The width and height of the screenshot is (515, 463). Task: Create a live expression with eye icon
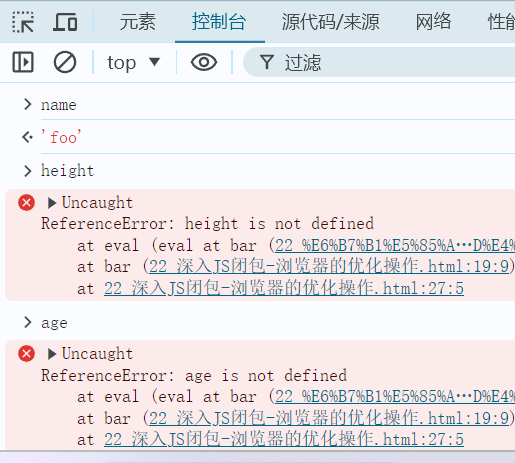pos(204,62)
